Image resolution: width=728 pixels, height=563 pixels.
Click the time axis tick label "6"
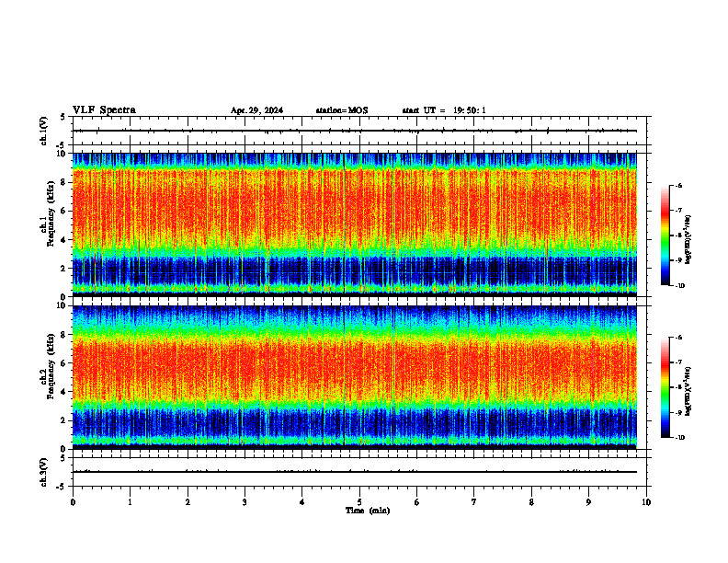(x=416, y=502)
